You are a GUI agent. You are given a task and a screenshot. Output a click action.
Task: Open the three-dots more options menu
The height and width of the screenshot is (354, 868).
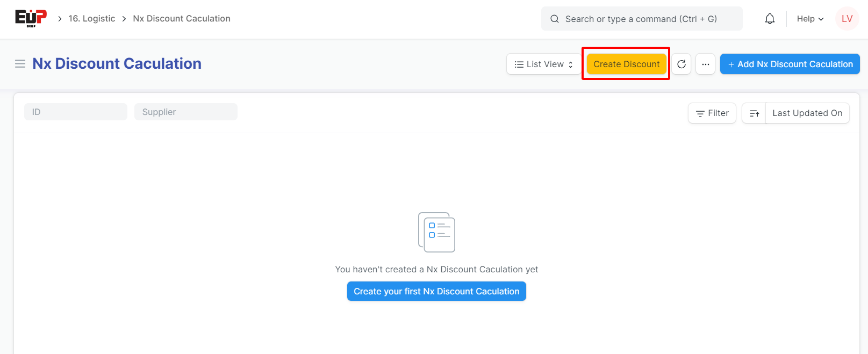tap(705, 64)
